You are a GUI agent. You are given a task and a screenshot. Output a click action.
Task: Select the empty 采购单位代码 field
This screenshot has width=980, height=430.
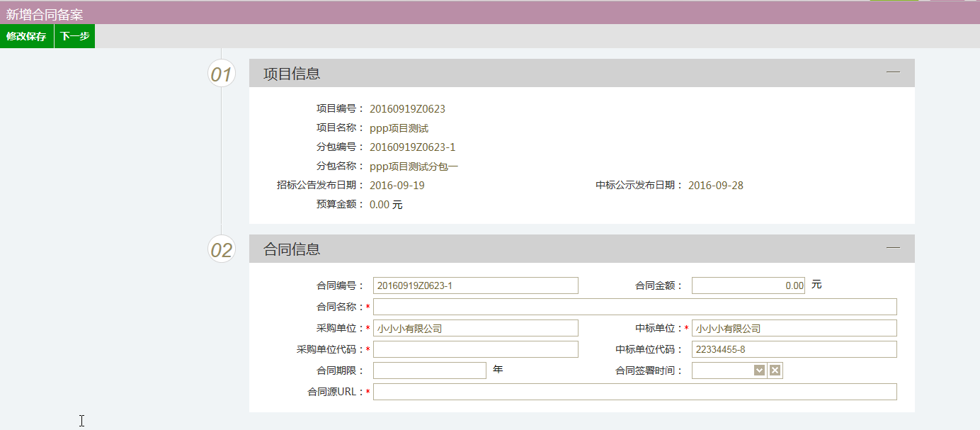click(x=475, y=349)
